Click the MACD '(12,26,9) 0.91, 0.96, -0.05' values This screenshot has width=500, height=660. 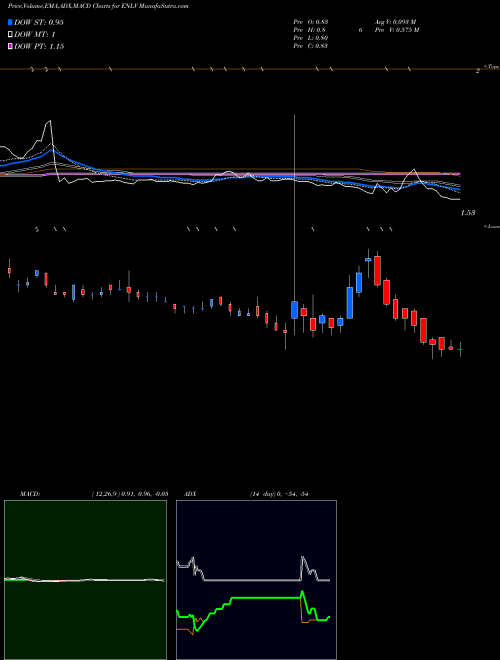pyautogui.click(x=130, y=494)
